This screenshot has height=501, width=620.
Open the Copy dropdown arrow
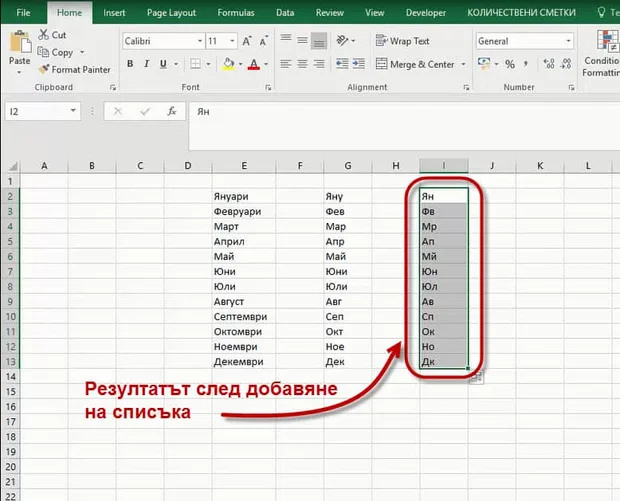pos(82,52)
